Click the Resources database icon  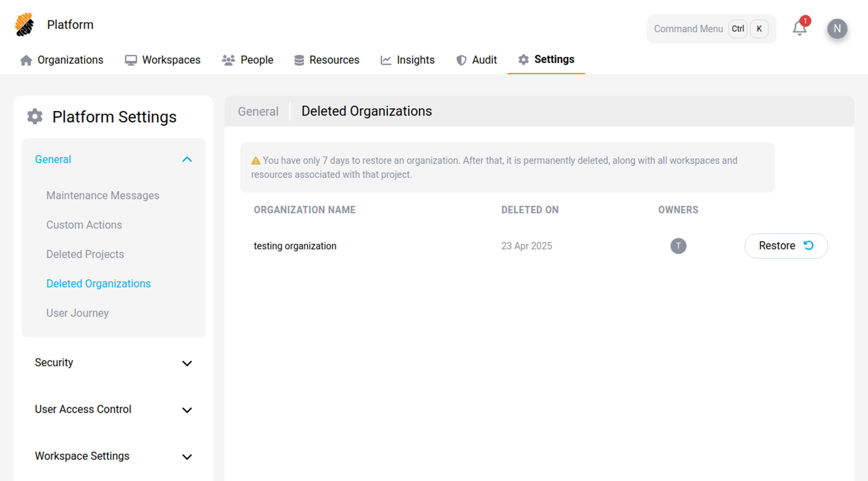[x=299, y=60]
